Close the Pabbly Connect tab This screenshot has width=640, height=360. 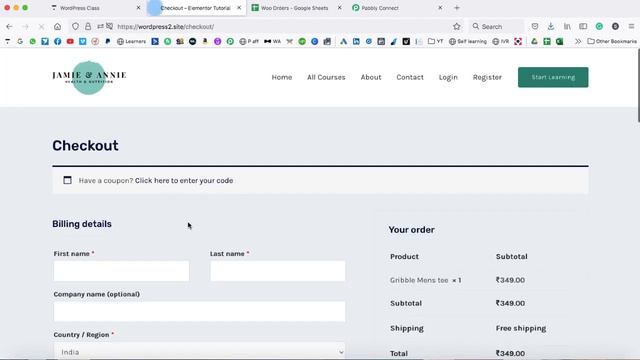440,8
